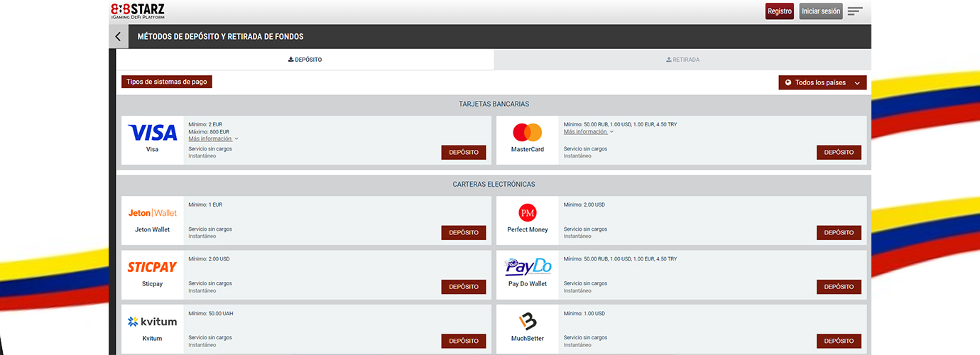Click the PayDo wallet logo
Screen dimensions: 980x355
tap(528, 267)
